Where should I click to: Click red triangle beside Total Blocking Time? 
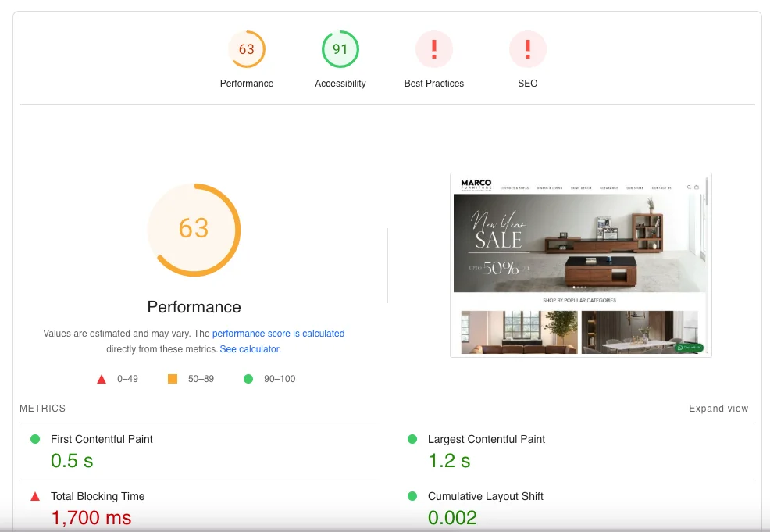tap(35, 497)
